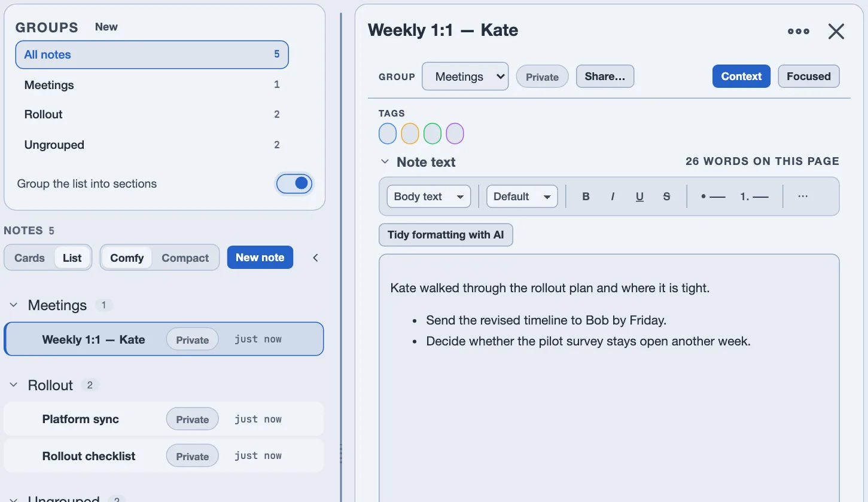Toggle Group the list into sections

[294, 183]
